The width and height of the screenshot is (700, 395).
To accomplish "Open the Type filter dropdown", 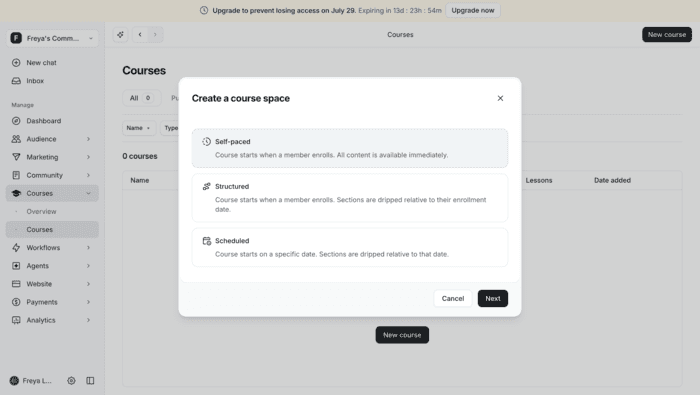I will (171, 128).
